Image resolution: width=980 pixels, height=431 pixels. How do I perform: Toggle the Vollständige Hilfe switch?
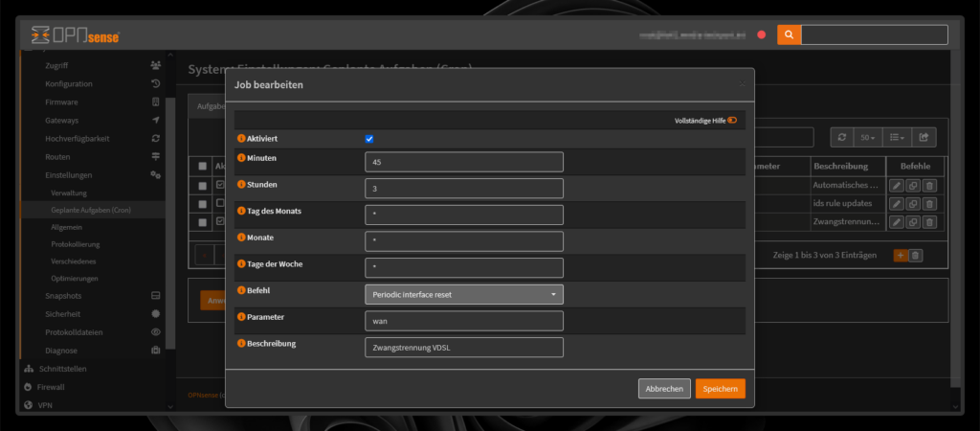[732, 120]
